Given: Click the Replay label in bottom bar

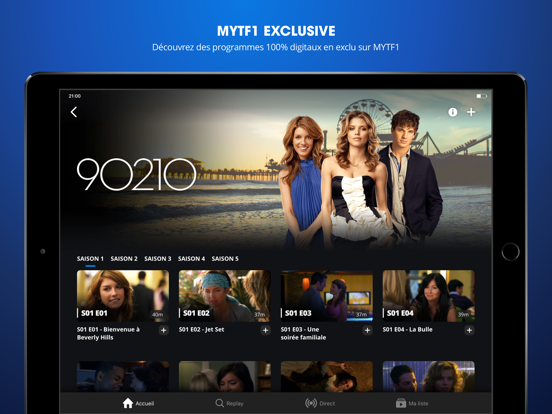Looking at the screenshot, I should (235, 403).
